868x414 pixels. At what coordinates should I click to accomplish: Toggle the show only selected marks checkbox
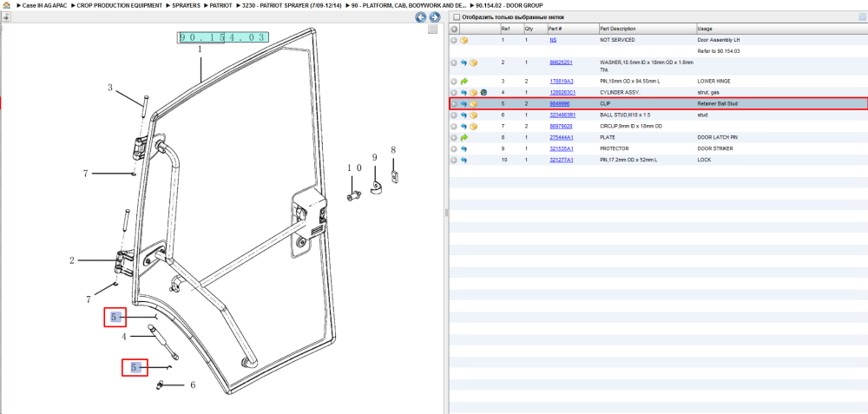pos(457,17)
